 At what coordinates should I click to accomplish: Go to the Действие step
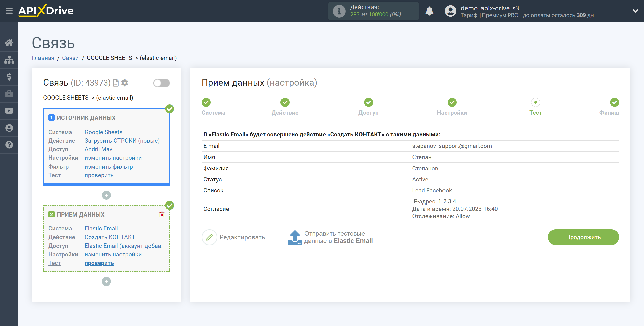285,102
